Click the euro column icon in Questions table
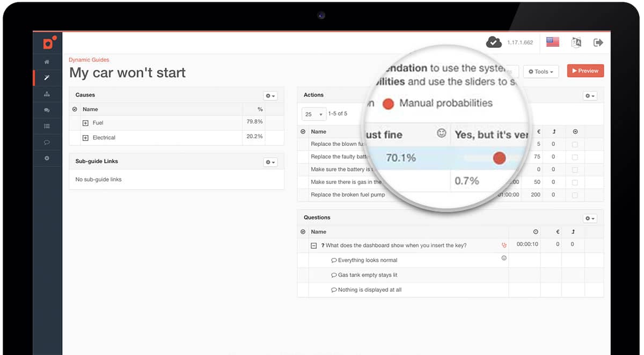Image resolution: width=644 pixels, height=355 pixels. pyautogui.click(x=558, y=232)
